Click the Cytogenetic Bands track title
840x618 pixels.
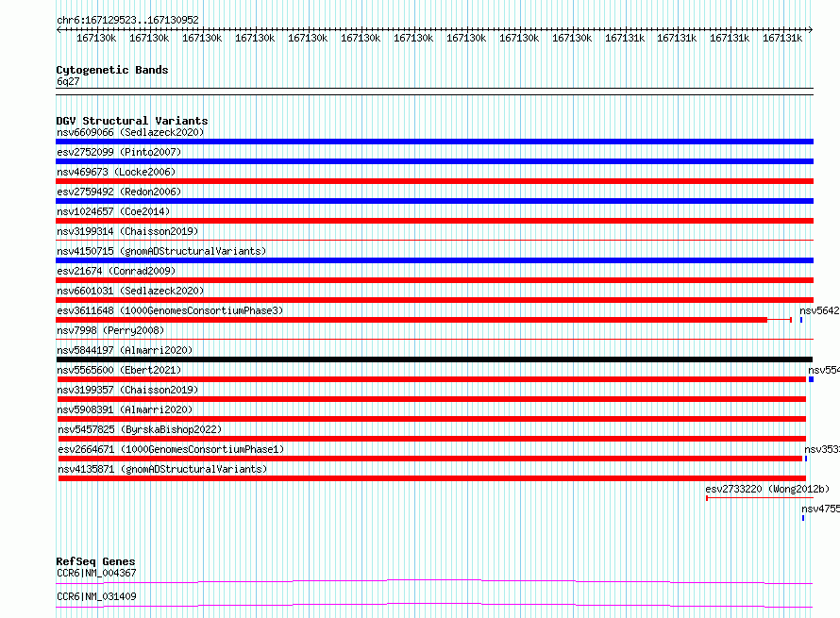click(x=112, y=70)
